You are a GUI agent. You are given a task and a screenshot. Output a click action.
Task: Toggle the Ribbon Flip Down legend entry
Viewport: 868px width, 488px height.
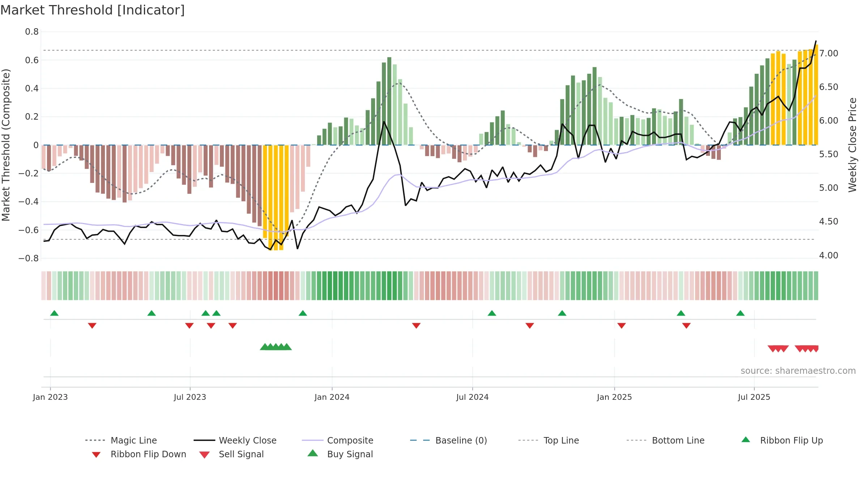pyautogui.click(x=139, y=454)
